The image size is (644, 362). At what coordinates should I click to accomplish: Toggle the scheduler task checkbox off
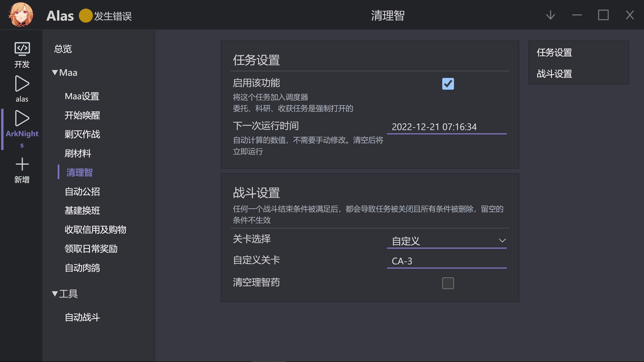[x=448, y=84]
